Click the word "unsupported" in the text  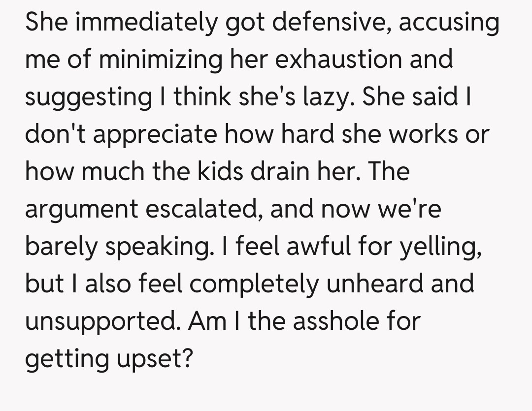tap(101, 322)
